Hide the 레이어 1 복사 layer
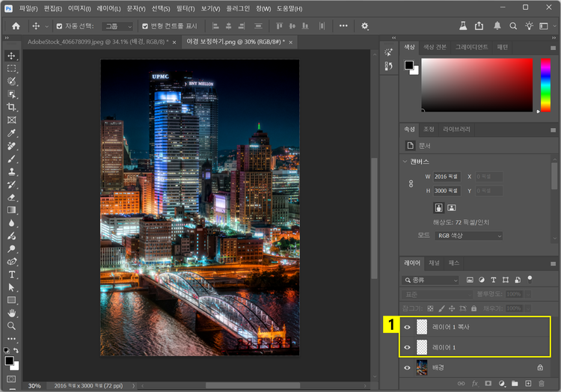This screenshot has height=392, width=561. point(408,327)
